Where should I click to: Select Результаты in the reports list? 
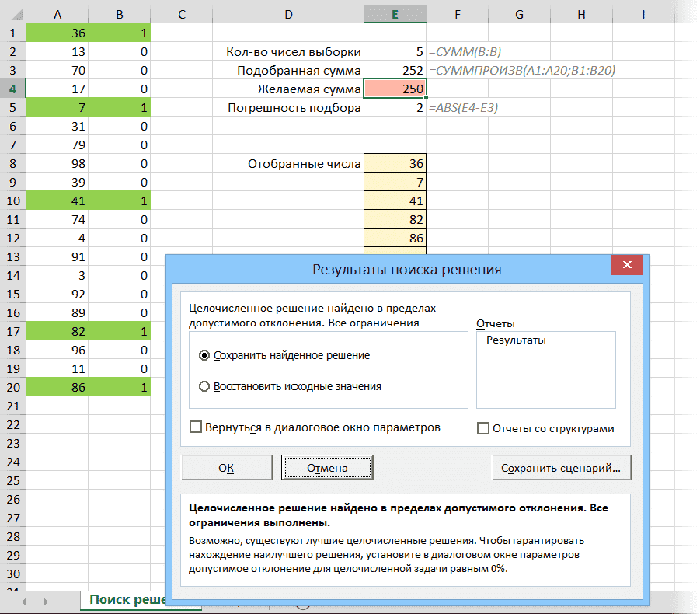(515, 340)
